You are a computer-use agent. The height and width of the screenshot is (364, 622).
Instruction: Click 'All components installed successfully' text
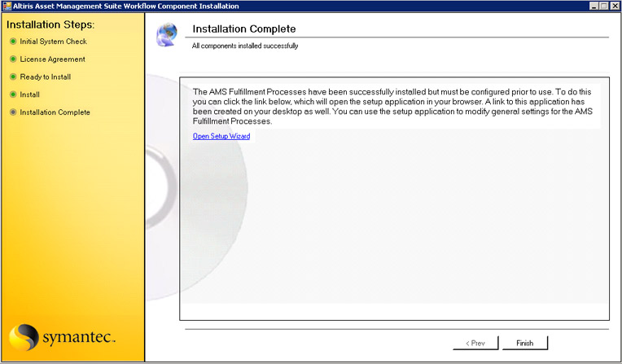coord(245,46)
